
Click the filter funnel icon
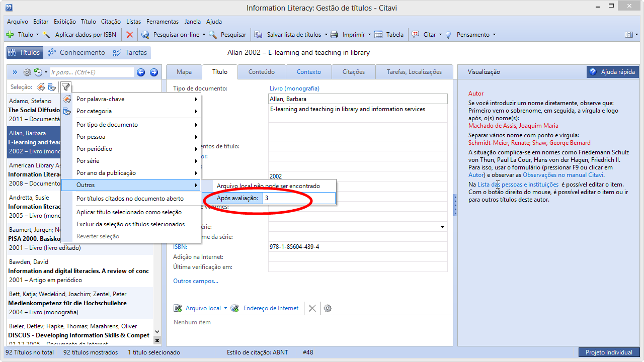65,87
